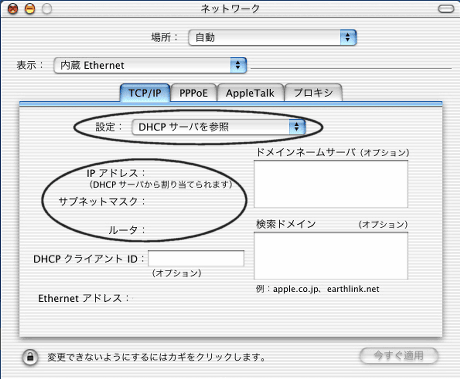
Task: Click the Ethernet アドレス label
Action: [83, 298]
